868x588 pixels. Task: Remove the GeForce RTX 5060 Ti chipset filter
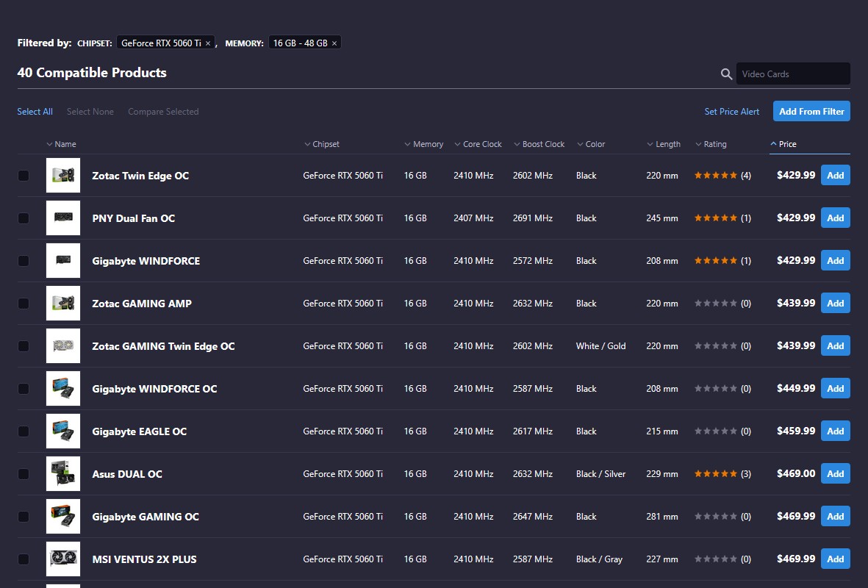tap(208, 43)
